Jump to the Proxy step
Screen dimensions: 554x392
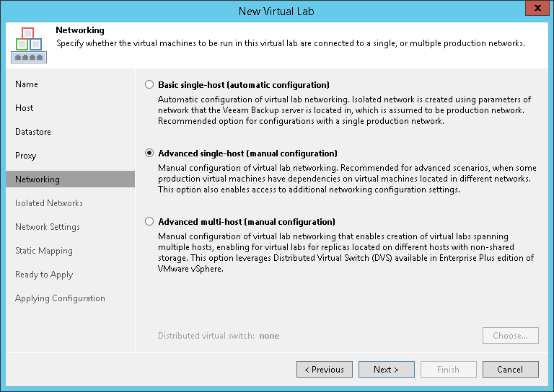[x=26, y=156]
